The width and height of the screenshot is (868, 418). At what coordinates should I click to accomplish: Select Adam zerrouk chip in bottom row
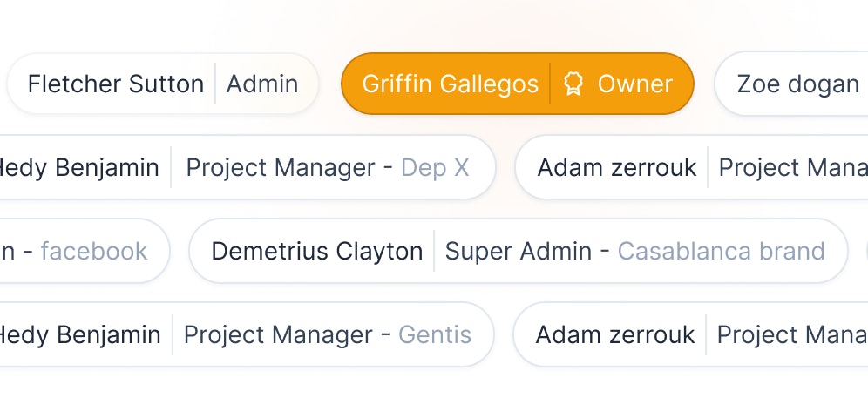pos(690,334)
